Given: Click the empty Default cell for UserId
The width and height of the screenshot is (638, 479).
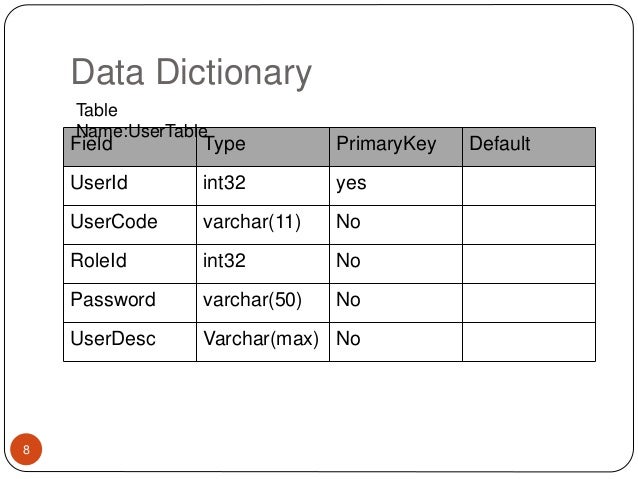Looking at the screenshot, I should point(529,186).
